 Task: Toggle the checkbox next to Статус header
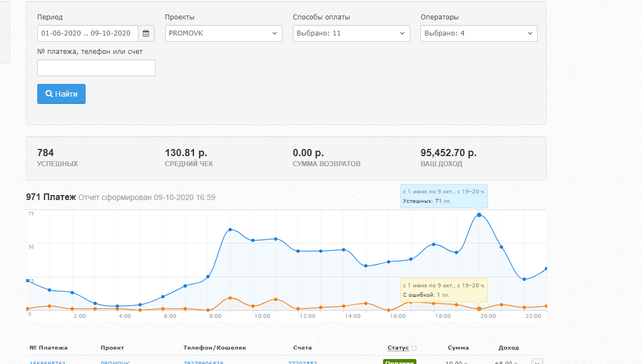pyautogui.click(x=414, y=348)
